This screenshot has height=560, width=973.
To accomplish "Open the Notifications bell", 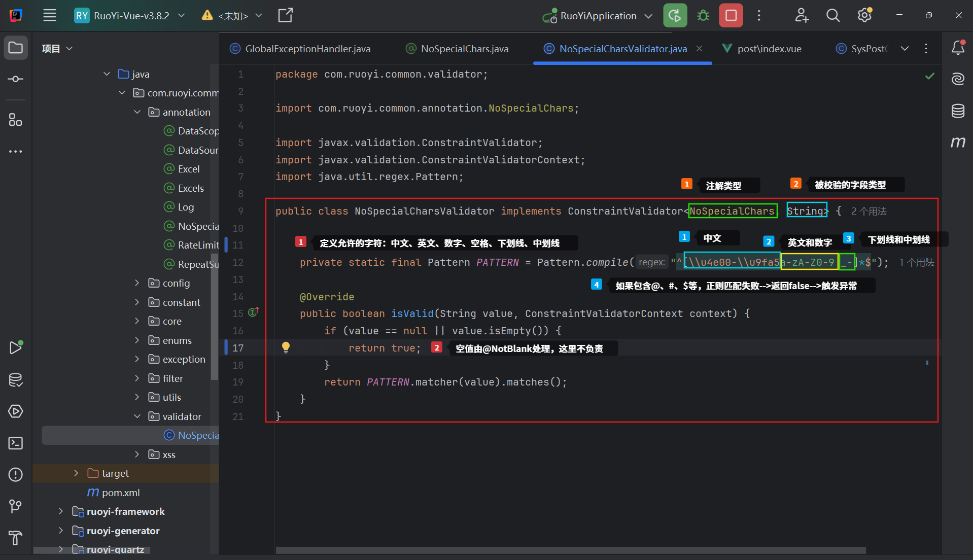I will 958,48.
